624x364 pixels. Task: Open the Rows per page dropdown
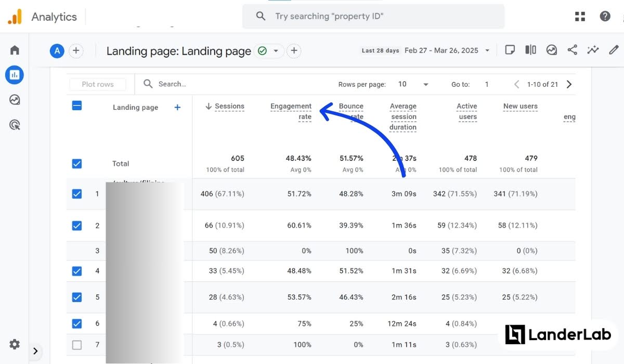coord(413,84)
